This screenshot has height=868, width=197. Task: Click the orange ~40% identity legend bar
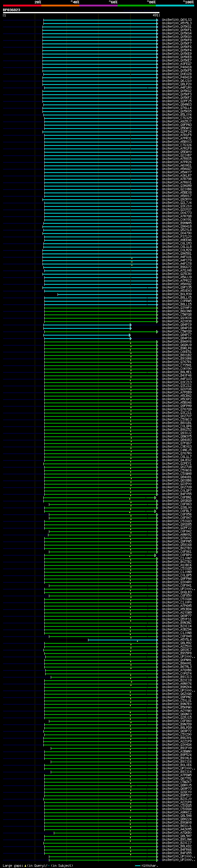(60, 6)
